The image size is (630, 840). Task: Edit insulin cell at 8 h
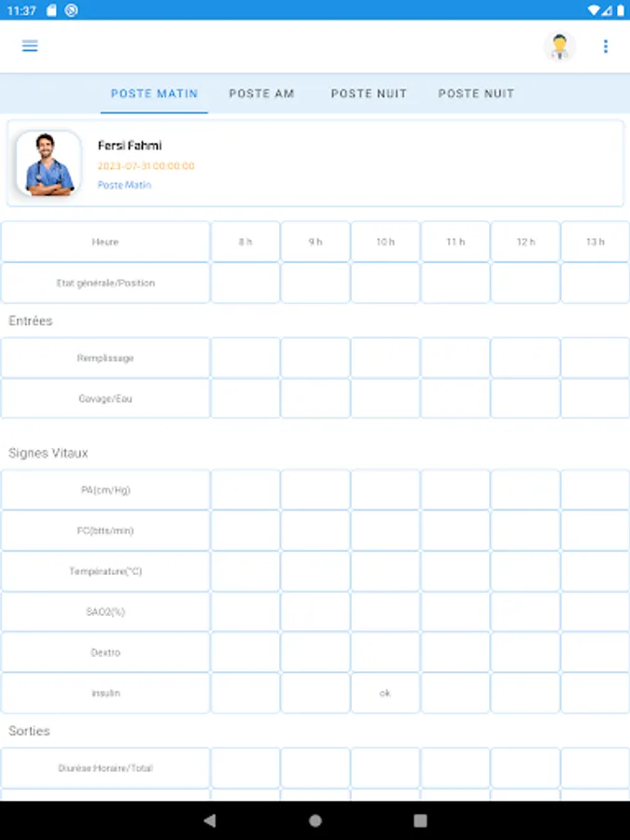[x=245, y=693]
